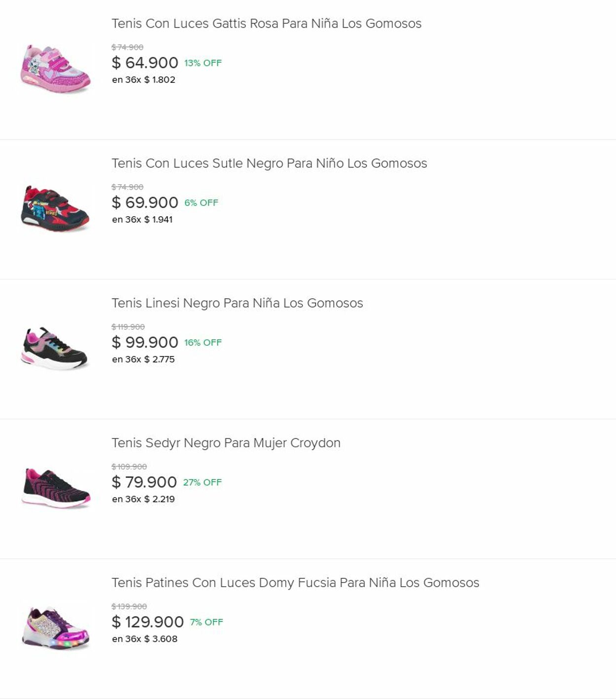
Task: Open the pink Gattis Rosa sneaker thumbnail
Action: pyautogui.click(x=55, y=69)
